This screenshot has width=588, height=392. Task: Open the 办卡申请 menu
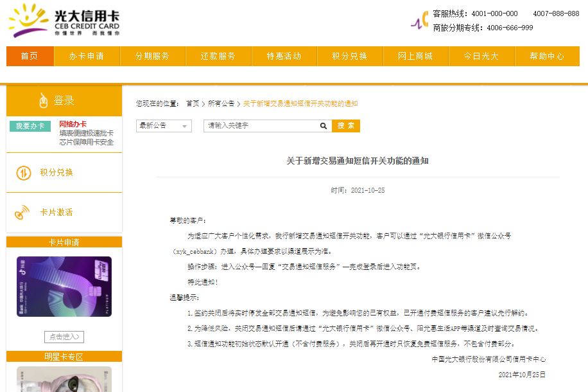pos(87,57)
